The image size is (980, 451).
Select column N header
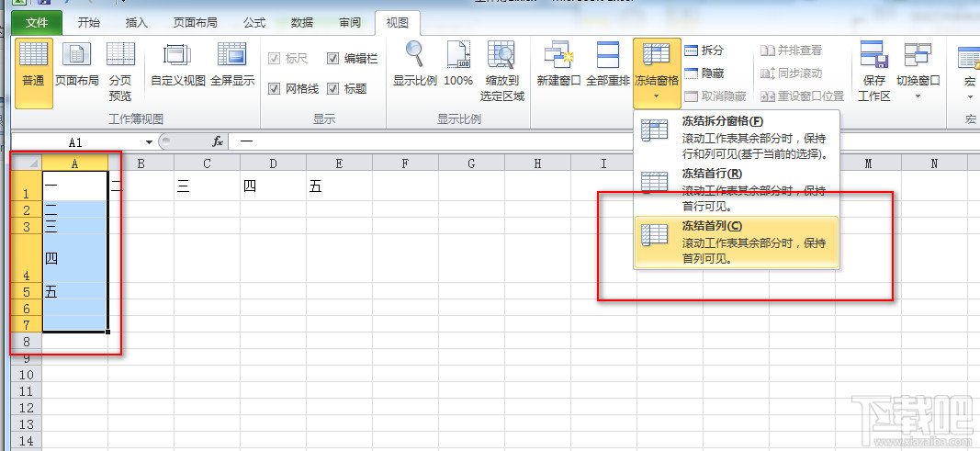[934, 163]
